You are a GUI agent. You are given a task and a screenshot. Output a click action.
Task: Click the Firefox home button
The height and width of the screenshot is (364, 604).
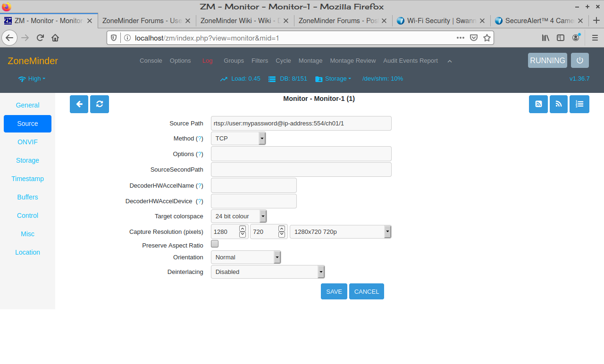pyautogui.click(x=55, y=38)
